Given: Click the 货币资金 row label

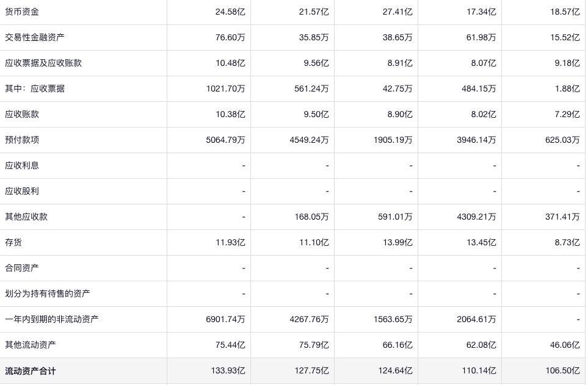Looking at the screenshot, I should point(22,12).
